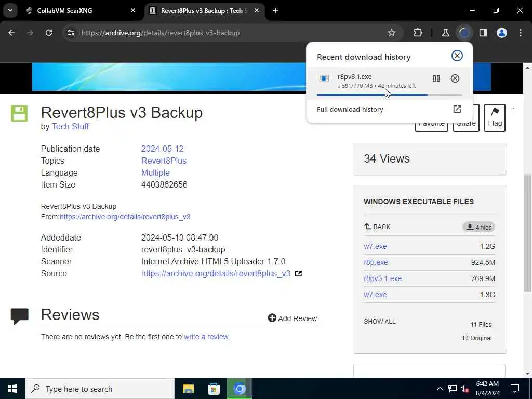Show hidden system tray icons
The width and height of the screenshot is (532, 399).
pos(440,389)
